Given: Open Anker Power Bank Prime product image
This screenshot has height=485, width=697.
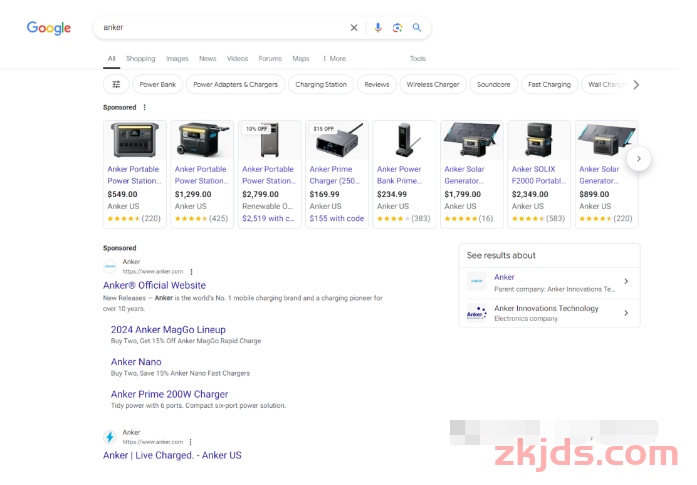Looking at the screenshot, I should pos(405,140).
